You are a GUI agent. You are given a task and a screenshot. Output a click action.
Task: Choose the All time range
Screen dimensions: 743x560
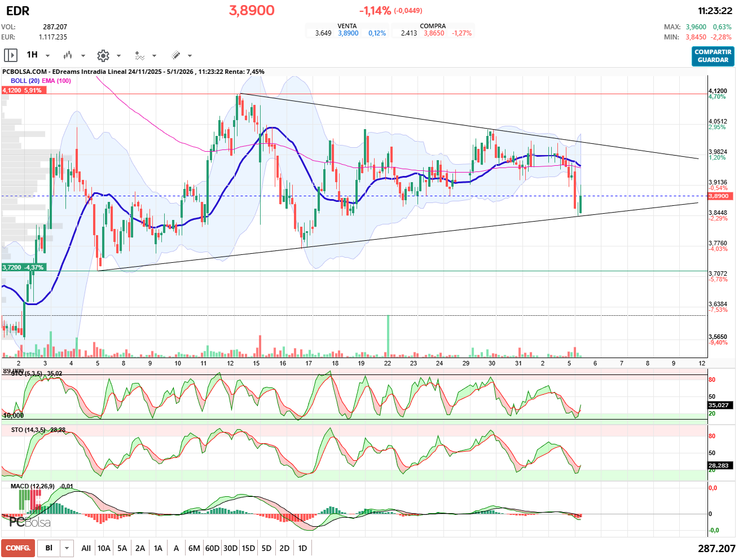pyautogui.click(x=86, y=548)
